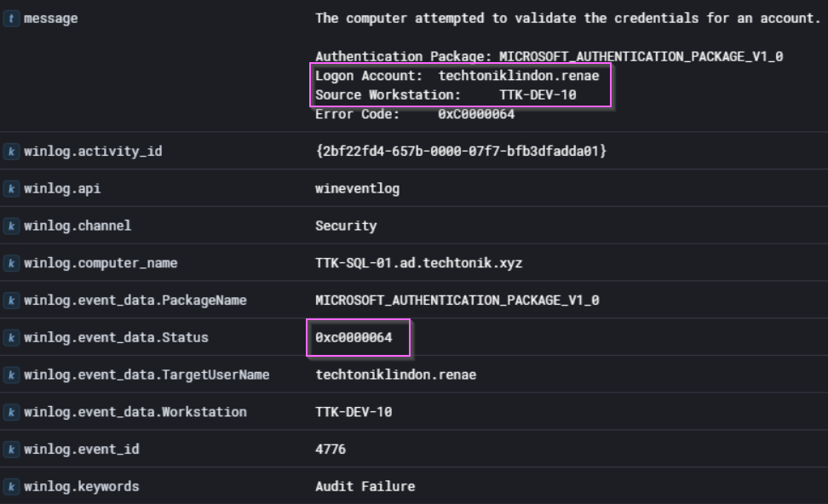Select the message field name
Image resolution: width=828 pixels, height=504 pixels.
coord(50,19)
